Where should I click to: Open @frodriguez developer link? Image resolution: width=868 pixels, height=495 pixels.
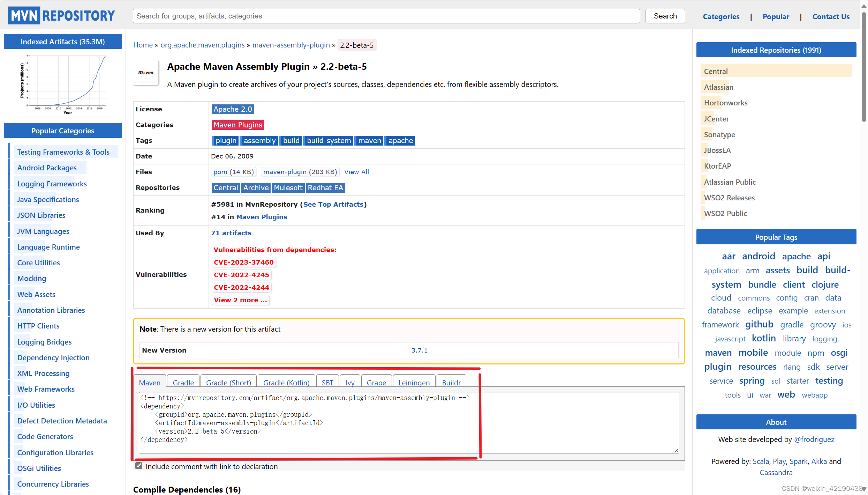click(814, 439)
